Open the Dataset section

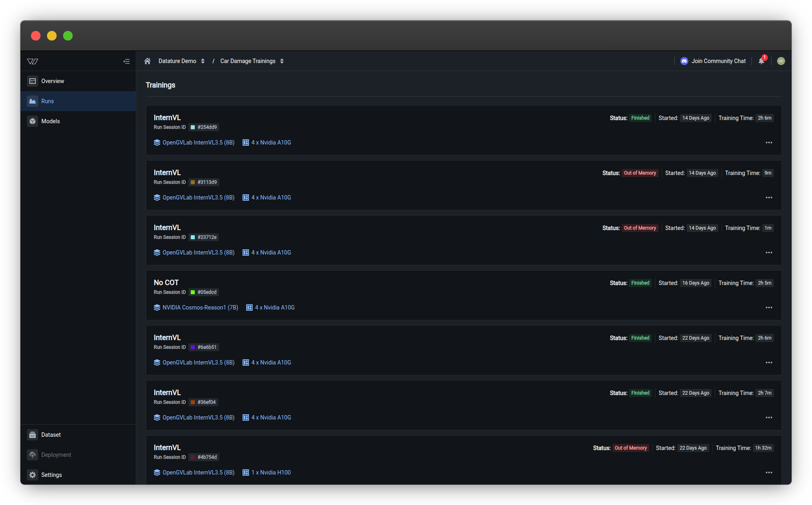(x=51, y=435)
